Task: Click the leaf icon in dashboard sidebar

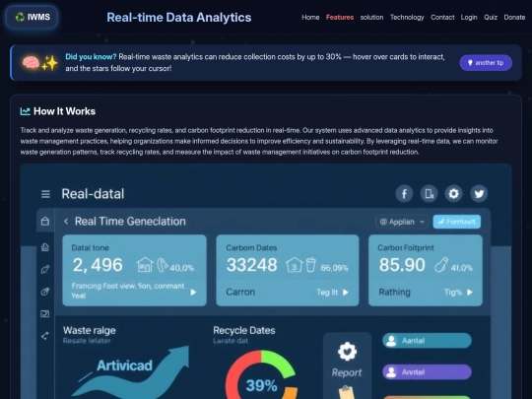Action: point(44,269)
